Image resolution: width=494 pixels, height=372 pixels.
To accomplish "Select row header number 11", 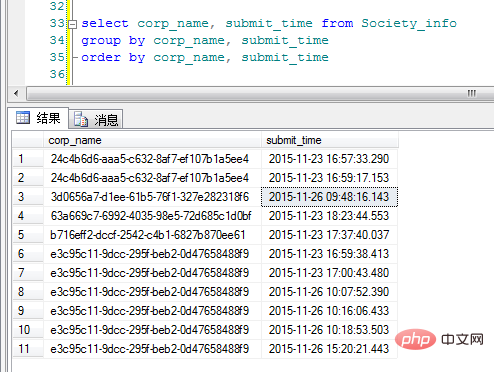I will tap(28, 349).
